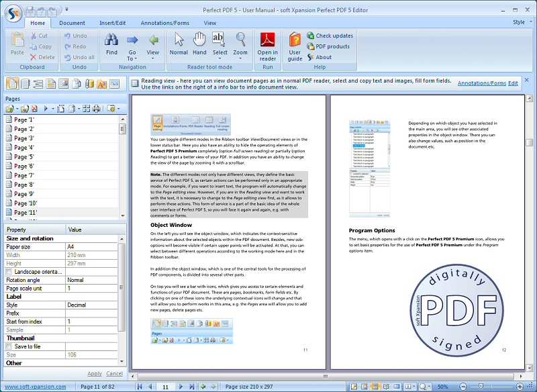
Task: Enable Save to file thumbnail checkbox
Action: pyautogui.click(x=9, y=346)
